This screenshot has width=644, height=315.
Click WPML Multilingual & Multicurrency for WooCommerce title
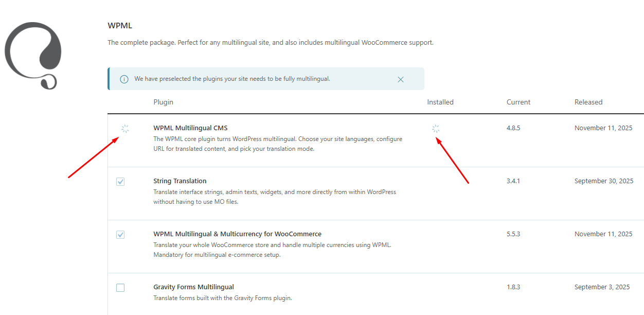[x=237, y=234]
